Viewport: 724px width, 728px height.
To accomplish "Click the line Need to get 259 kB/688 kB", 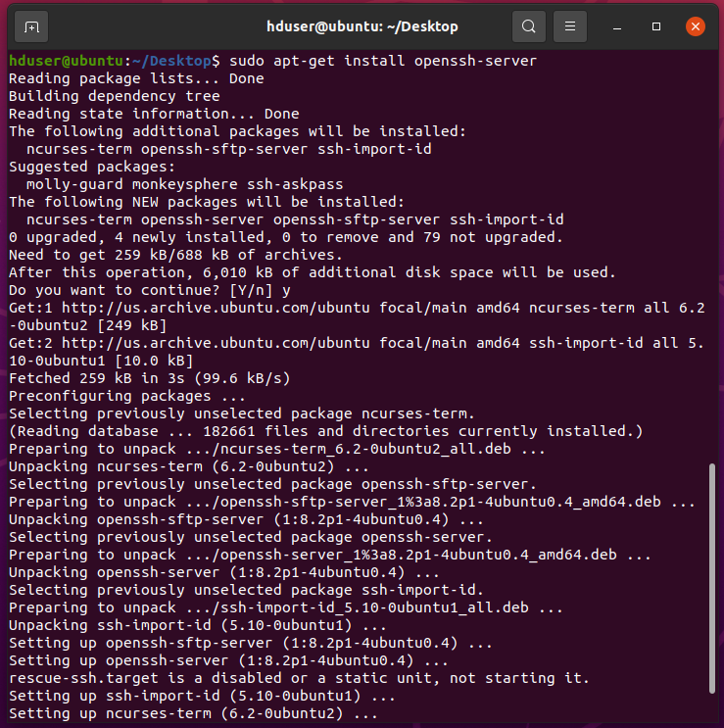I will coord(175,255).
